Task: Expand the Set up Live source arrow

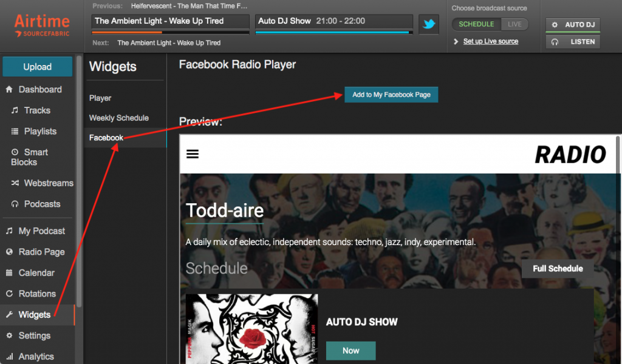Action: (x=457, y=41)
